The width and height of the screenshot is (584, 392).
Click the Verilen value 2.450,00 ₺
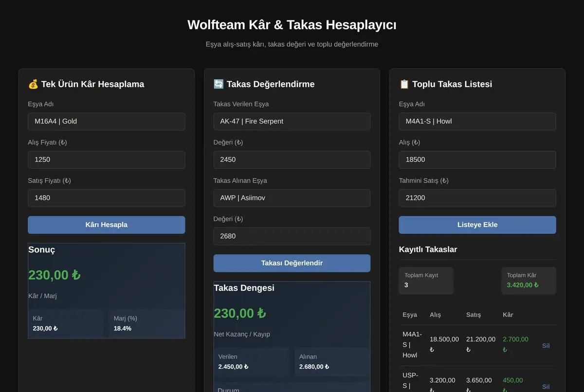[233, 367]
